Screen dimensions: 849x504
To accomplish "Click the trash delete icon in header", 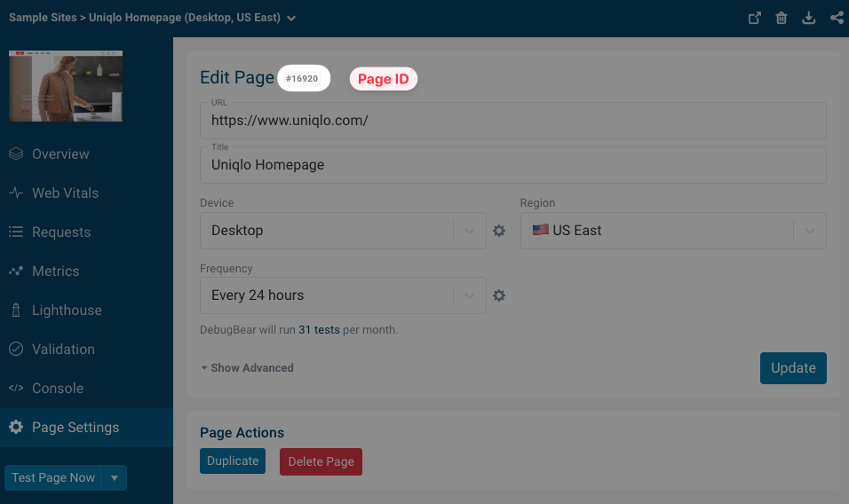I will [782, 18].
